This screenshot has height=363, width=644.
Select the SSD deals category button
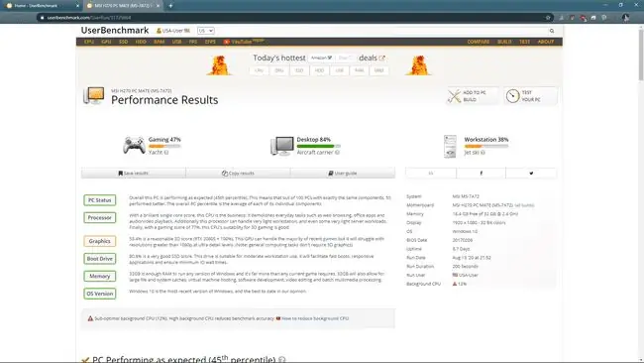tap(299, 70)
